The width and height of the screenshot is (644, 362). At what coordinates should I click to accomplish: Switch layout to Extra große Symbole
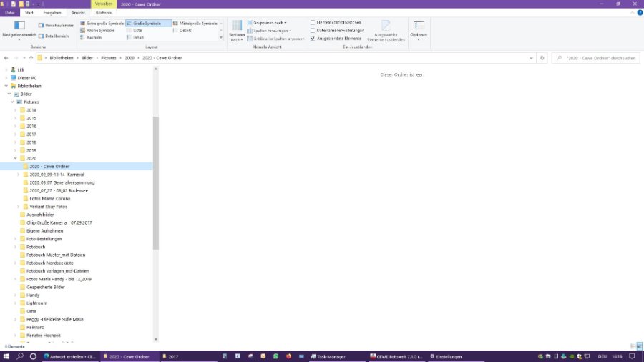pyautogui.click(x=104, y=24)
